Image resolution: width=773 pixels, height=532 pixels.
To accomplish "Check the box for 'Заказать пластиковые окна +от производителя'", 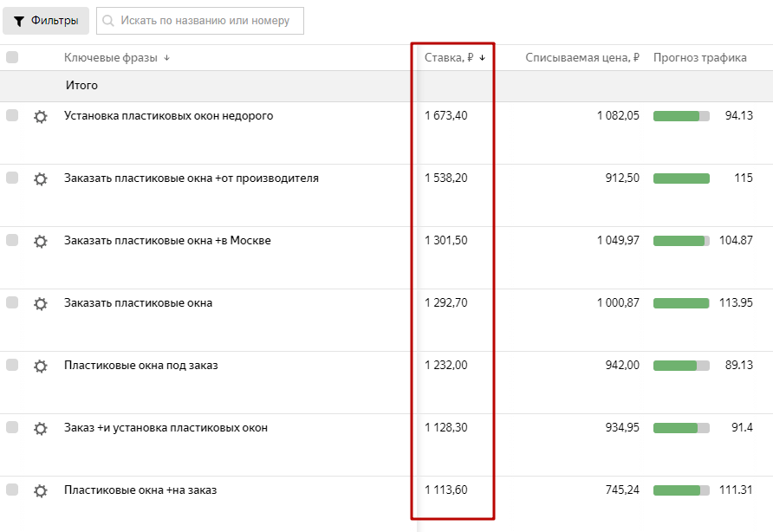I will [12, 178].
